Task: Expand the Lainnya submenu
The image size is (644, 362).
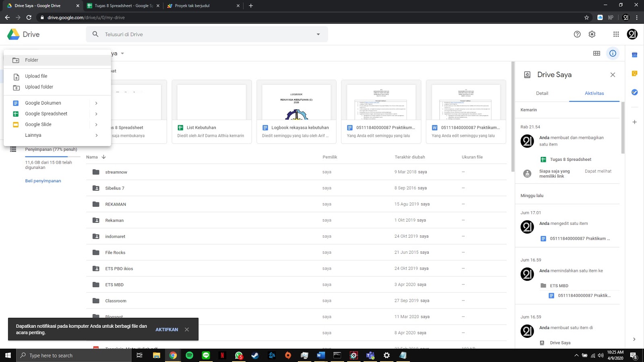Action: [x=96, y=135]
